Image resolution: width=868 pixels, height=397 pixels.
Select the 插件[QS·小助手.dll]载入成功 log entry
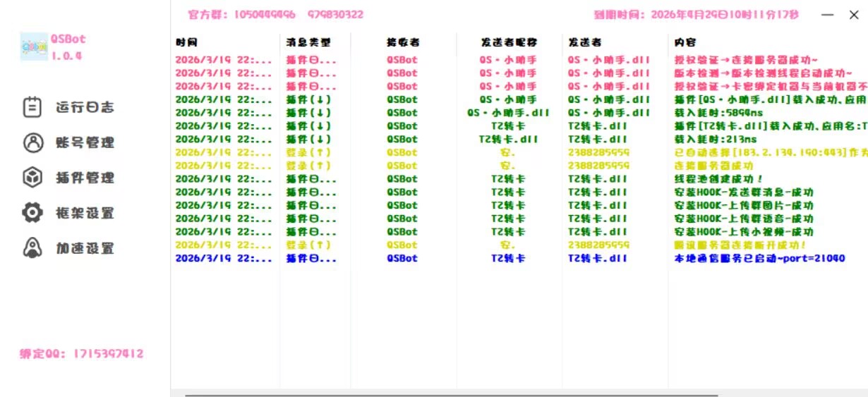pyautogui.click(x=519, y=99)
